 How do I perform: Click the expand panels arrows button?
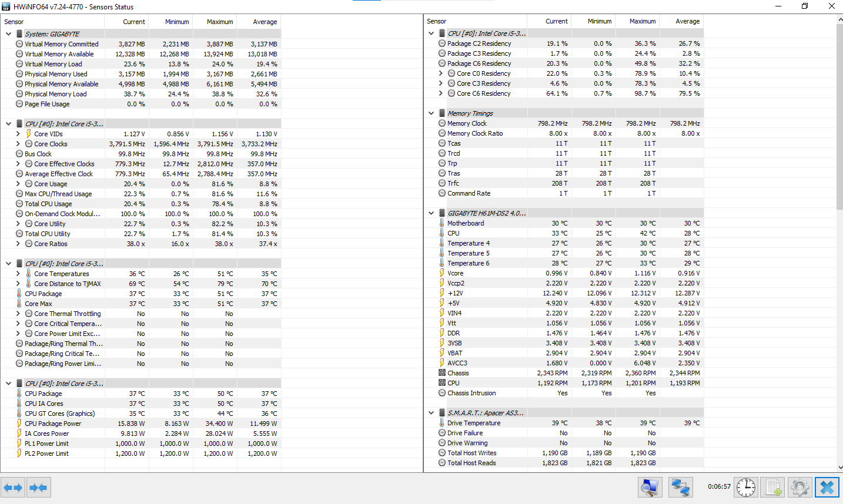coord(13,488)
